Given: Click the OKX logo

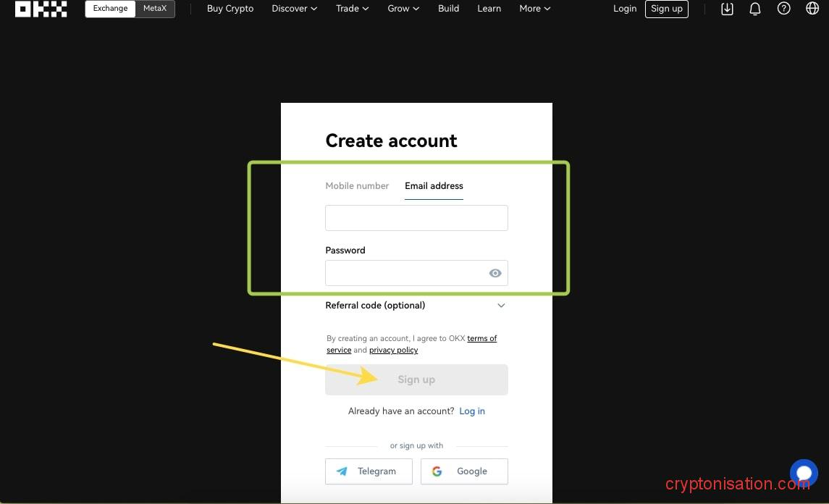Looking at the screenshot, I should click(41, 9).
